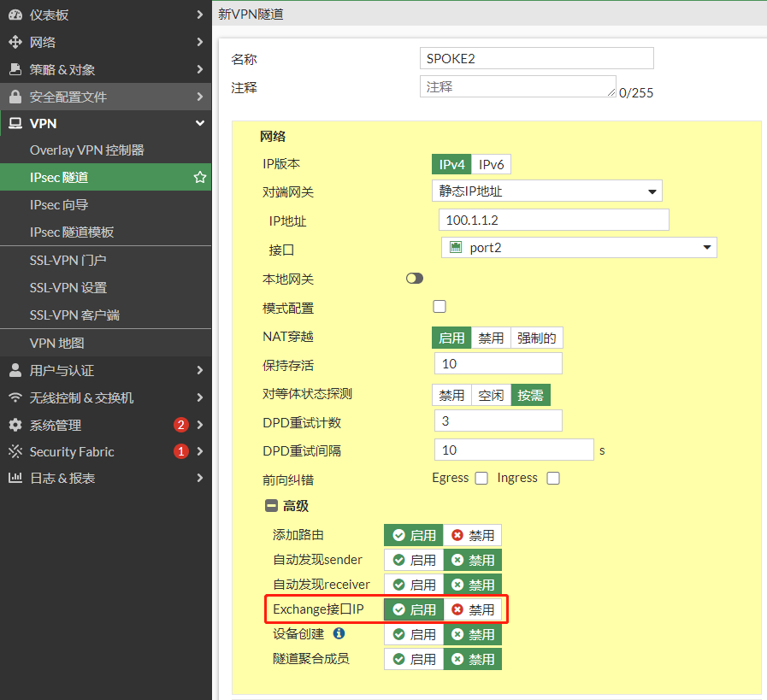Collapse the 高级 section
The width and height of the screenshot is (767, 700).
(x=271, y=506)
